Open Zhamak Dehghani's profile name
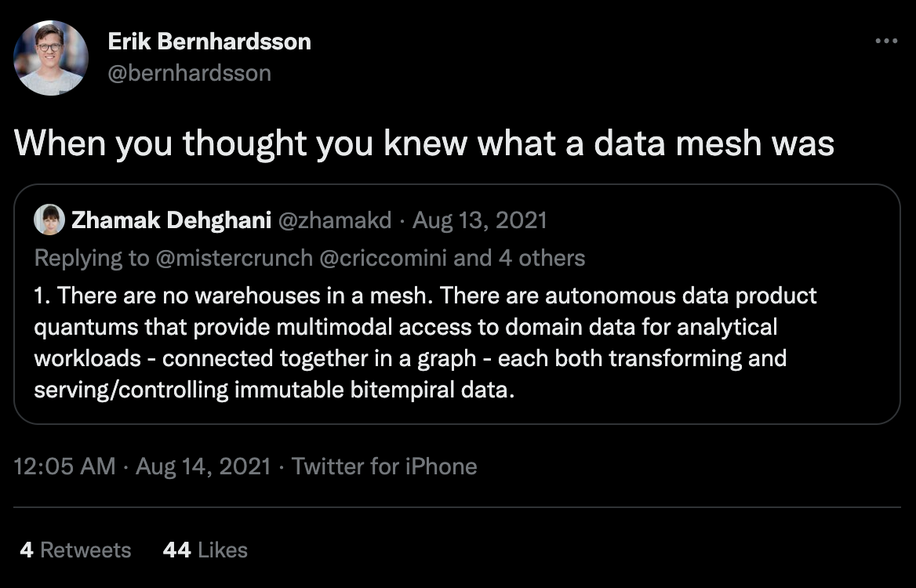This screenshot has height=588, width=916. [171, 220]
